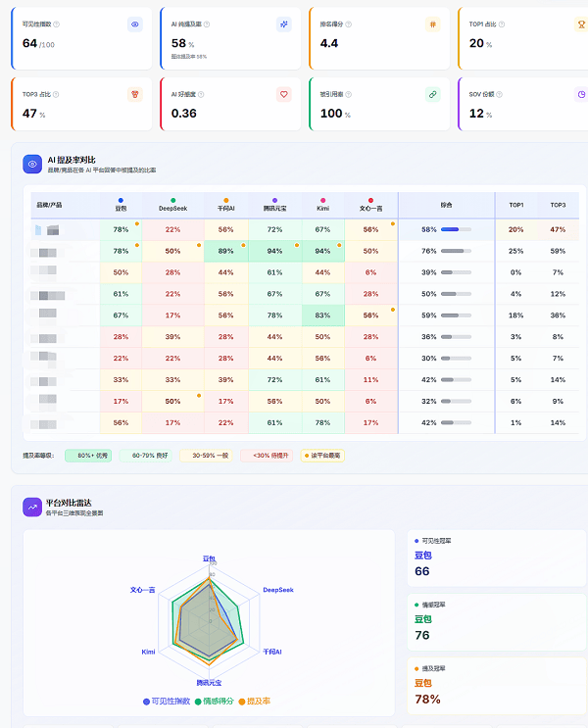Image resolution: width=588 pixels, height=728 pixels.
Task: Open help tooltip next to AI 纯提及率
Action: pos(207,24)
